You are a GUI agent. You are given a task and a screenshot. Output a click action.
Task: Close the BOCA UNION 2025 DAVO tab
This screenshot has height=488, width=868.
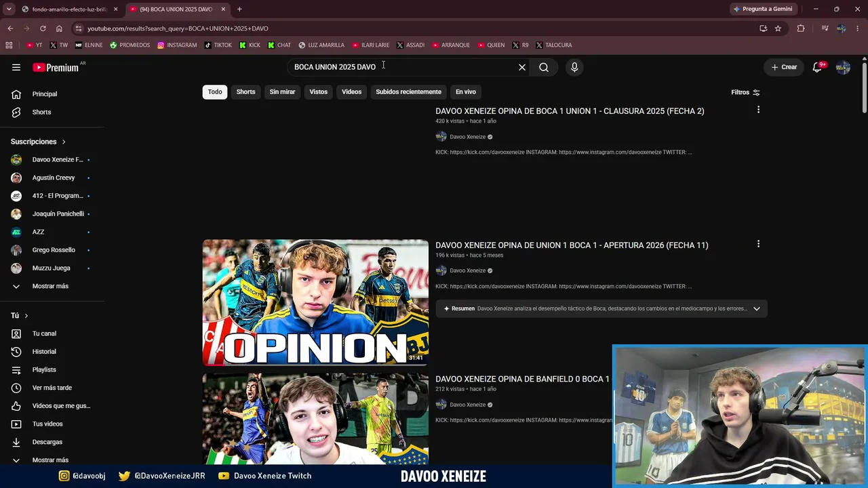tap(223, 9)
